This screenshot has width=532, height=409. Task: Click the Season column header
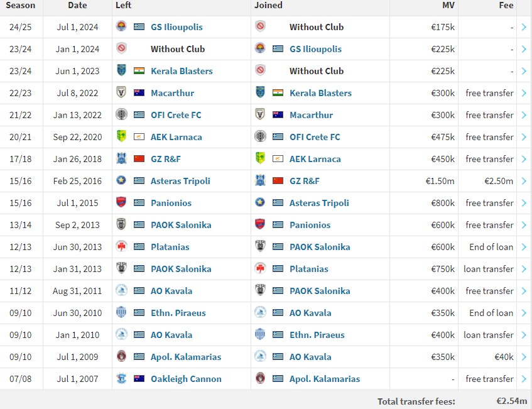[20, 5]
